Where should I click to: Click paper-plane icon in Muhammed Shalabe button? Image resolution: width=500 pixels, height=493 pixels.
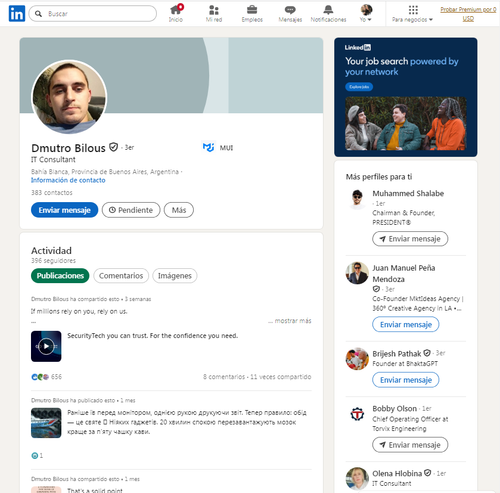pyautogui.click(x=383, y=239)
